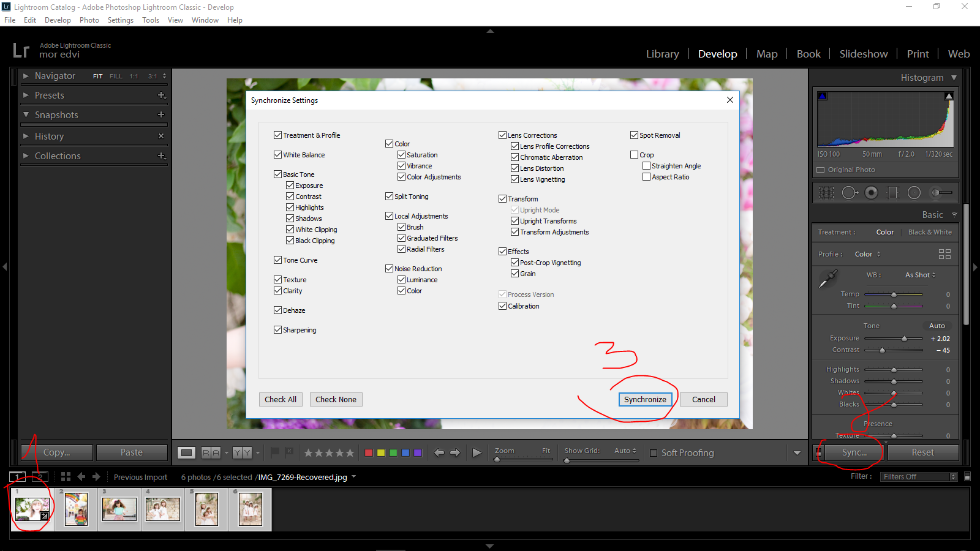The width and height of the screenshot is (980, 551).
Task: Select the Adjustment Brush tool
Action: pyautogui.click(x=941, y=193)
